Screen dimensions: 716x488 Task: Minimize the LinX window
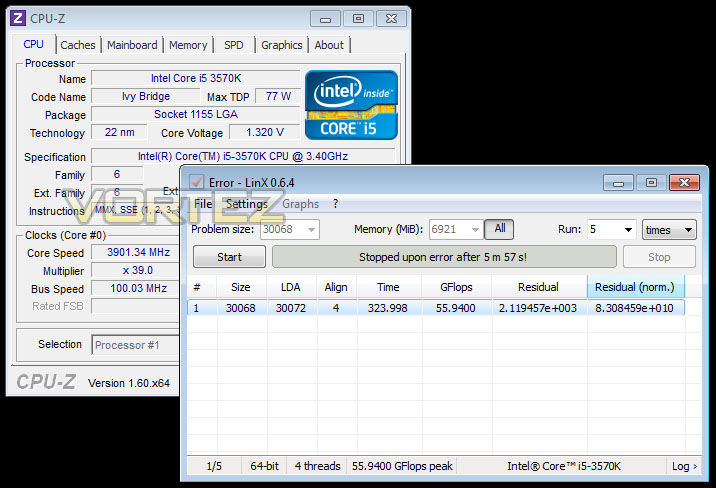pyautogui.click(x=618, y=183)
